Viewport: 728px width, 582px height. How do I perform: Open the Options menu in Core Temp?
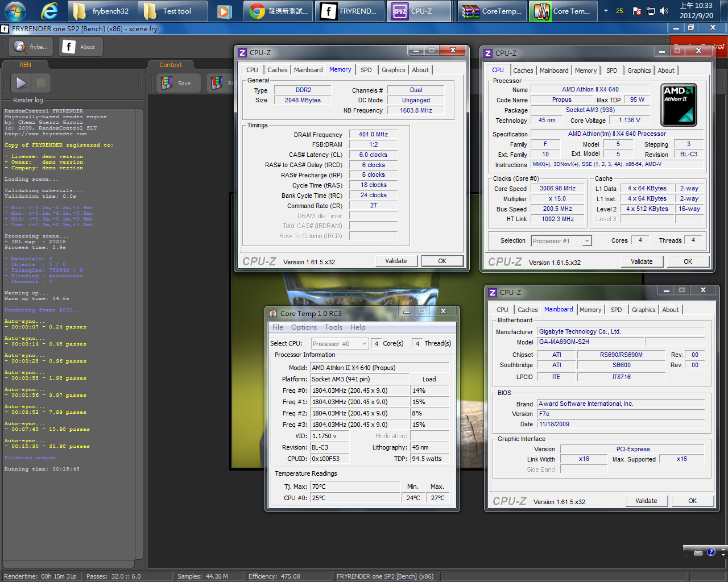pyautogui.click(x=304, y=327)
